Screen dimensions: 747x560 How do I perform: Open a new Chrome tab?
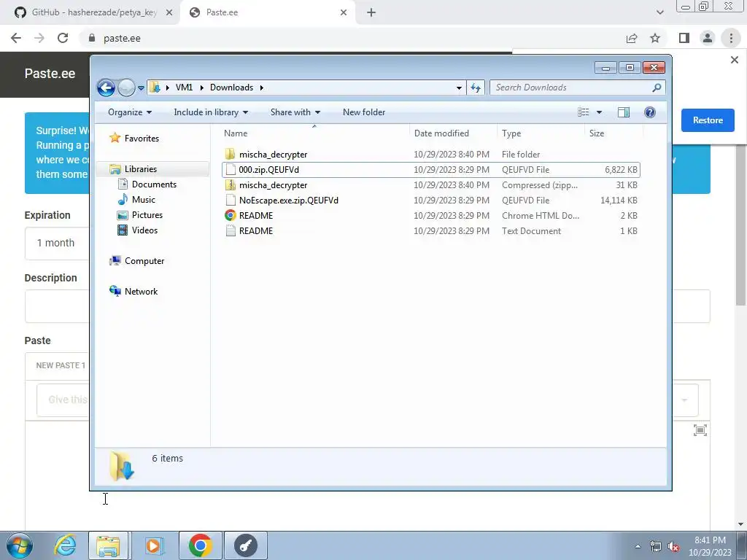coord(371,13)
